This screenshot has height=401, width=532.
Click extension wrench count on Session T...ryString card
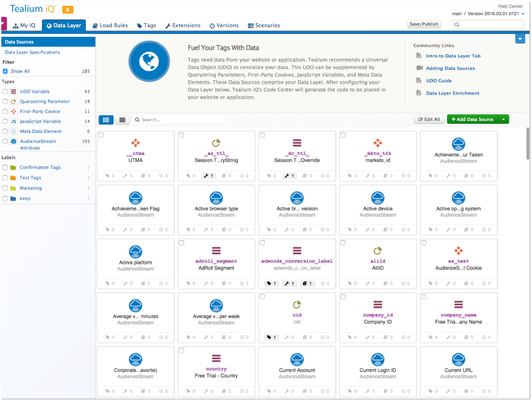pos(209,176)
